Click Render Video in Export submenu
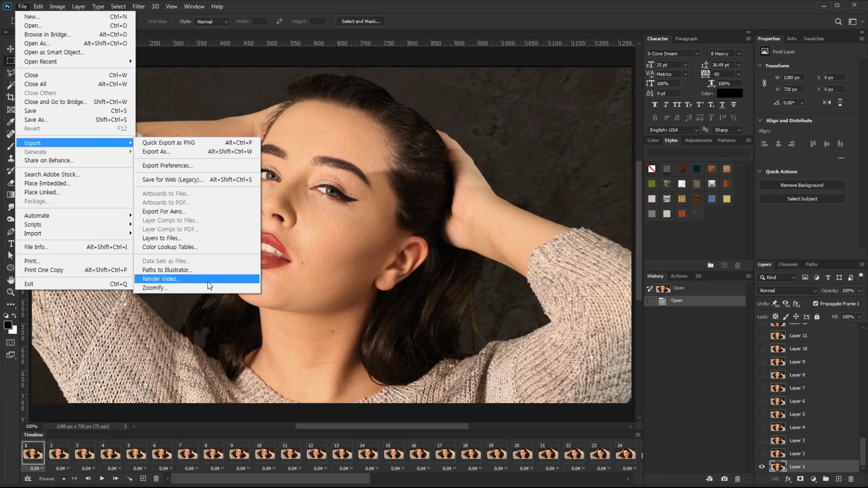This screenshot has height=488, width=868. pyautogui.click(x=161, y=279)
